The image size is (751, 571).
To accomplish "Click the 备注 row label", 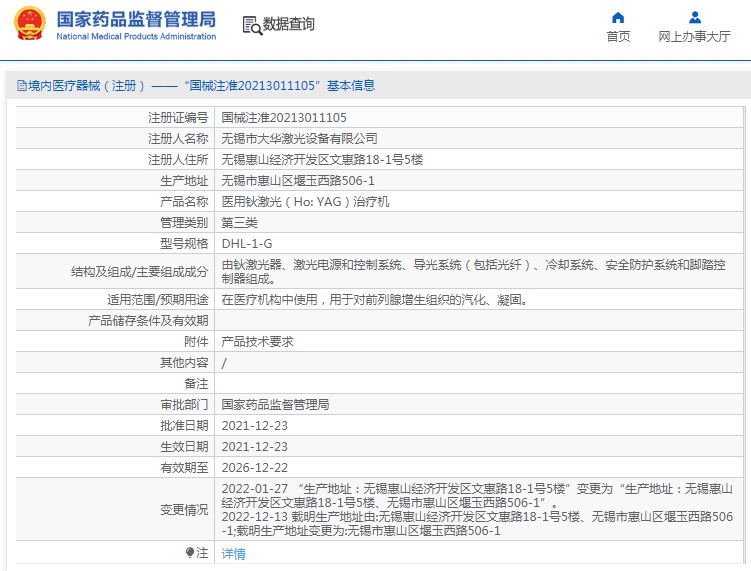I will point(196,384).
